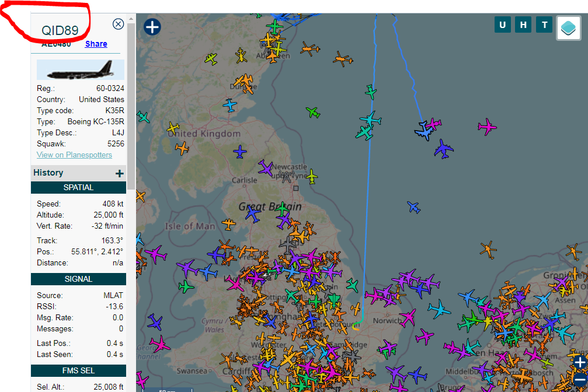The width and height of the screenshot is (588, 392).
Task: Toggle the U filter button
Action: [x=503, y=25]
